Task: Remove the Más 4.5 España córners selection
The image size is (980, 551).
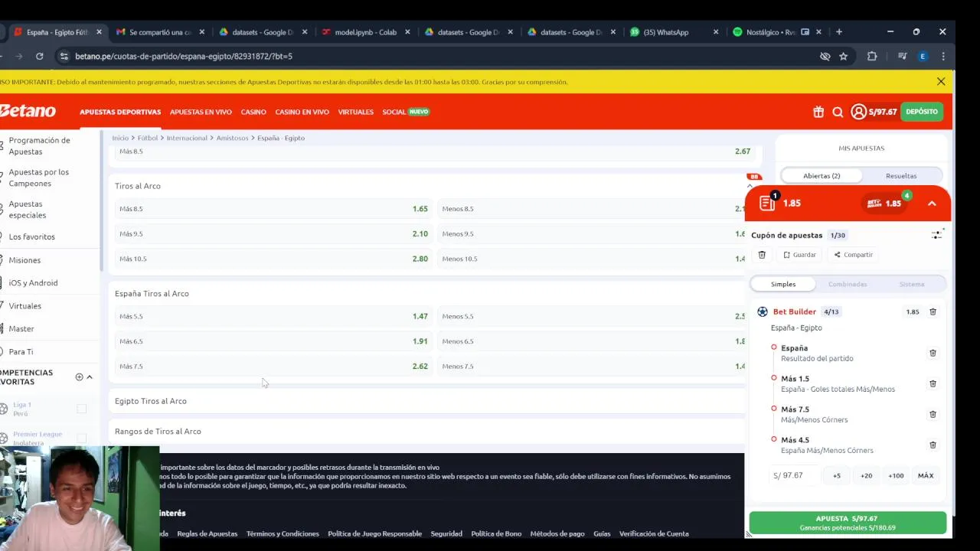Action: click(x=933, y=445)
